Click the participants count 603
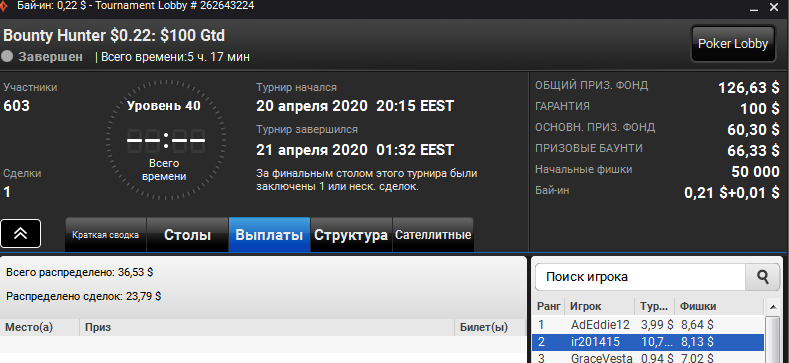Viewport: 789px width, 363px height. click(17, 106)
